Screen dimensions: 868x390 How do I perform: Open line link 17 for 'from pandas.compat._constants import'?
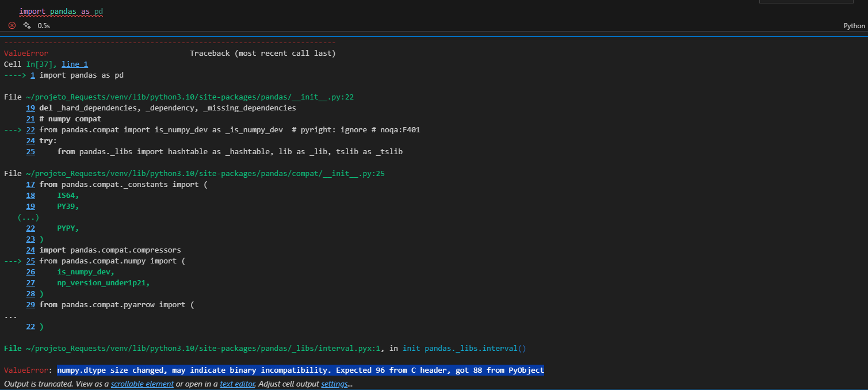[x=30, y=185]
